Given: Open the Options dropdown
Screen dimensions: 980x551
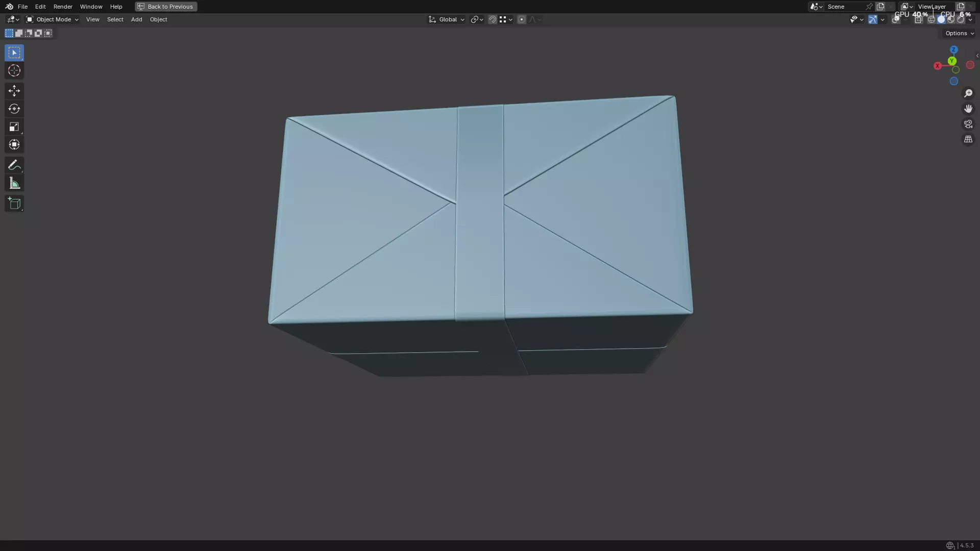Looking at the screenshot, I should [x=959, y=33].
